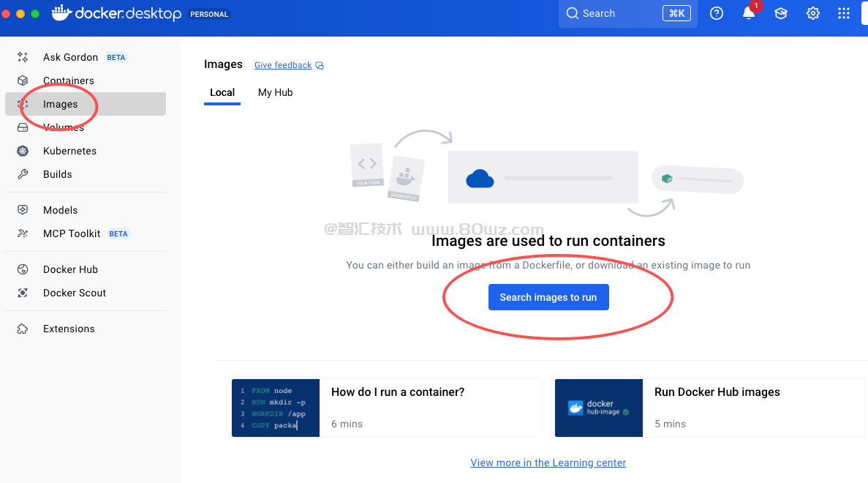Follow the Give feedback link
868x483 pixels.
[283, 65]
